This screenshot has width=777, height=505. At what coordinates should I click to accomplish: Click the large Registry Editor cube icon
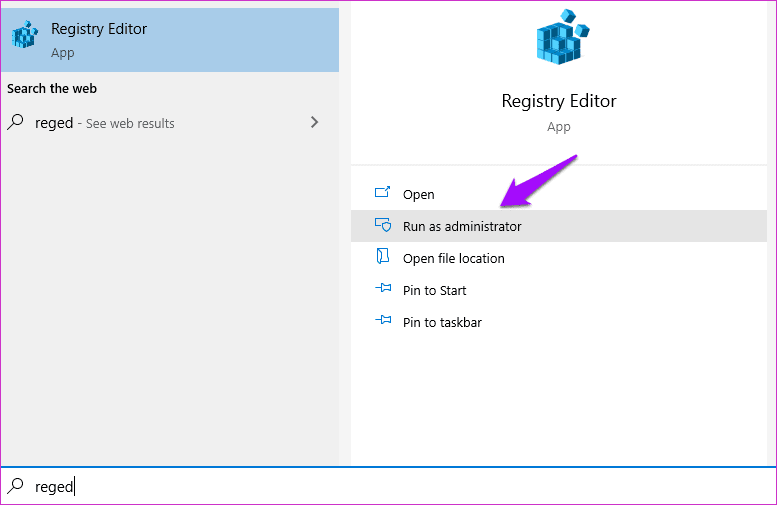tap(562, 37)
